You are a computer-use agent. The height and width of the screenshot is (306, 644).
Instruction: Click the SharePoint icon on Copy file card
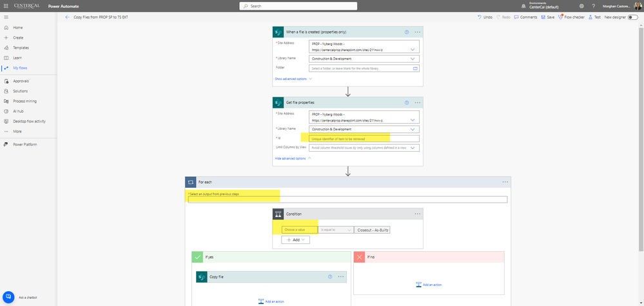point(201,277)
